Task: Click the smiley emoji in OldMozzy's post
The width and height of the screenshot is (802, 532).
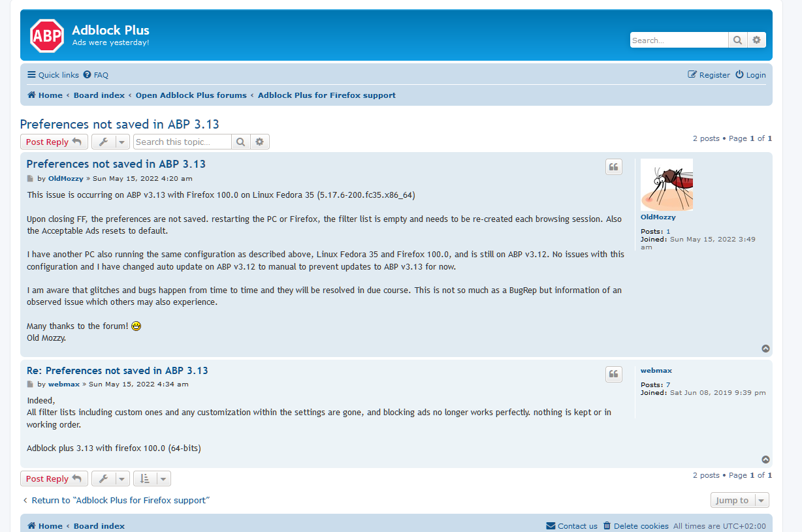Action: coord(136,326)
